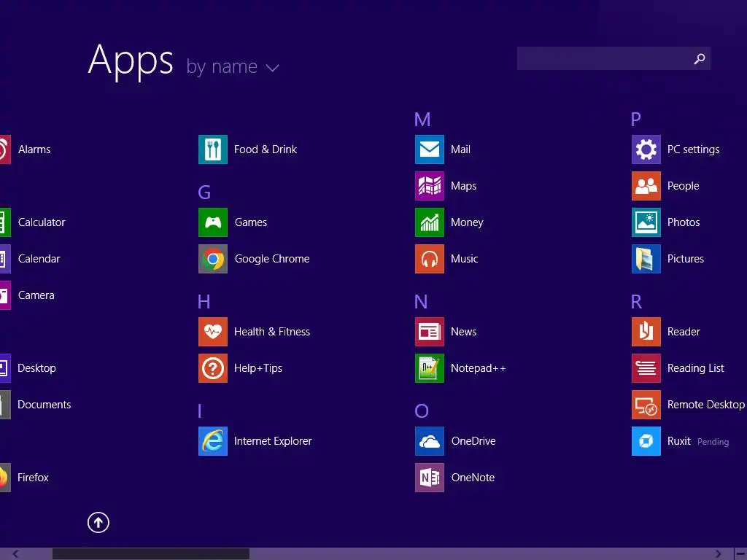Image resolution: width=747 pixels, height=560 pixels.
Task: Click the 'Calendar' app label
Action: (x=39, y=259)
